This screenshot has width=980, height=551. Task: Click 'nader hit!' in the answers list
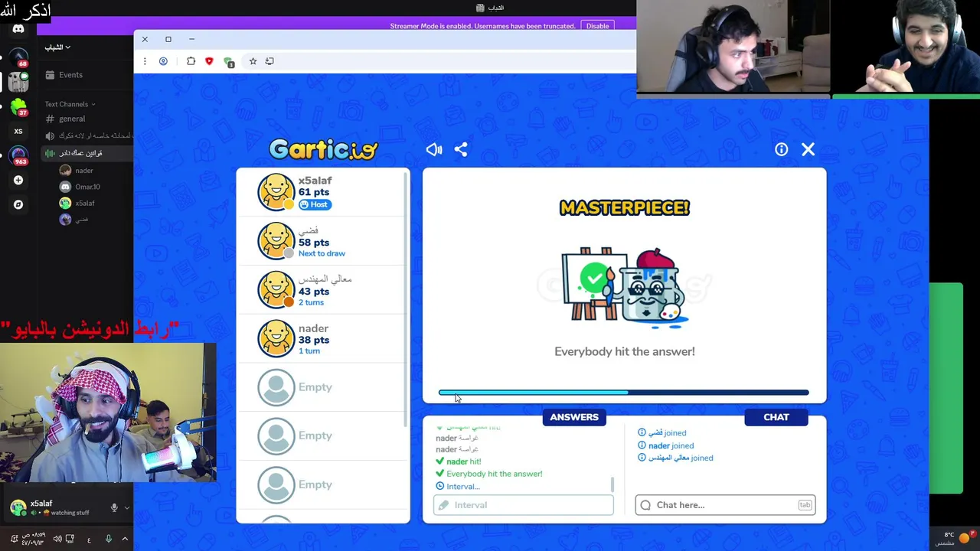point(463,461)
